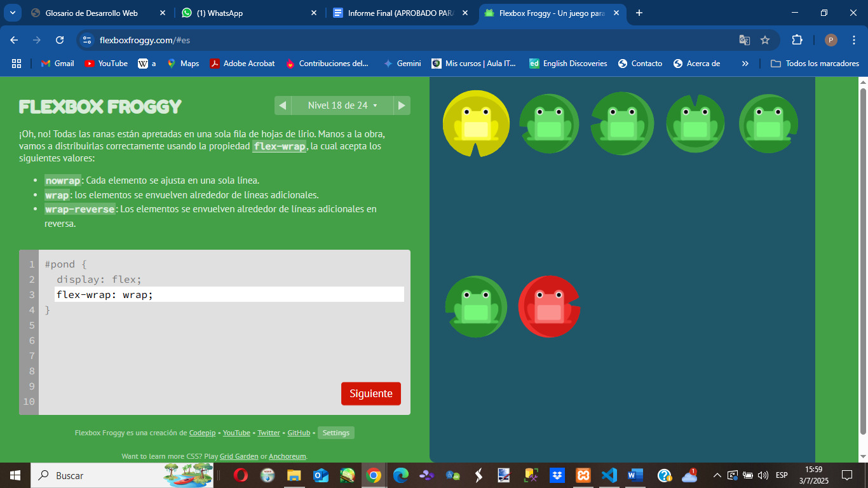
Task: Open Opera from the taskbar
Action: coord(241,475)
